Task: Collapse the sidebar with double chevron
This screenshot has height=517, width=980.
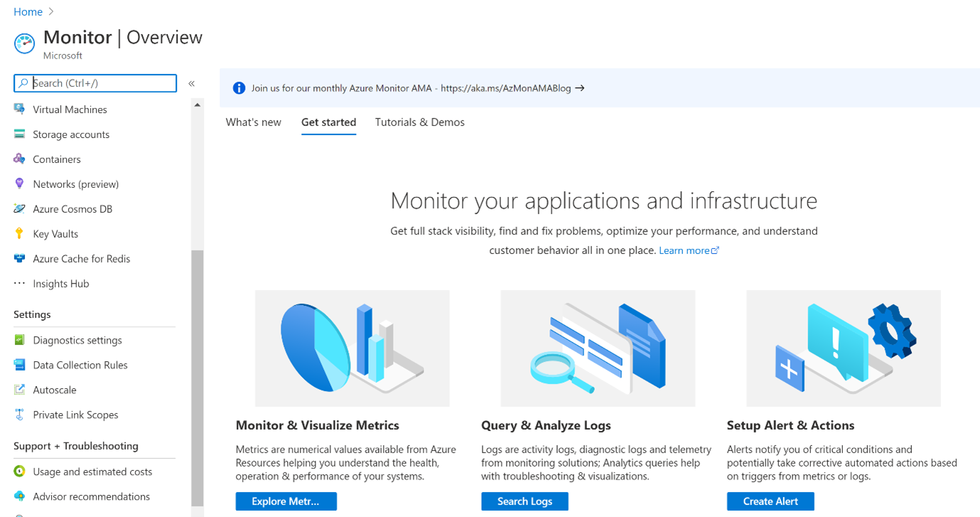Action: point(191,83)
